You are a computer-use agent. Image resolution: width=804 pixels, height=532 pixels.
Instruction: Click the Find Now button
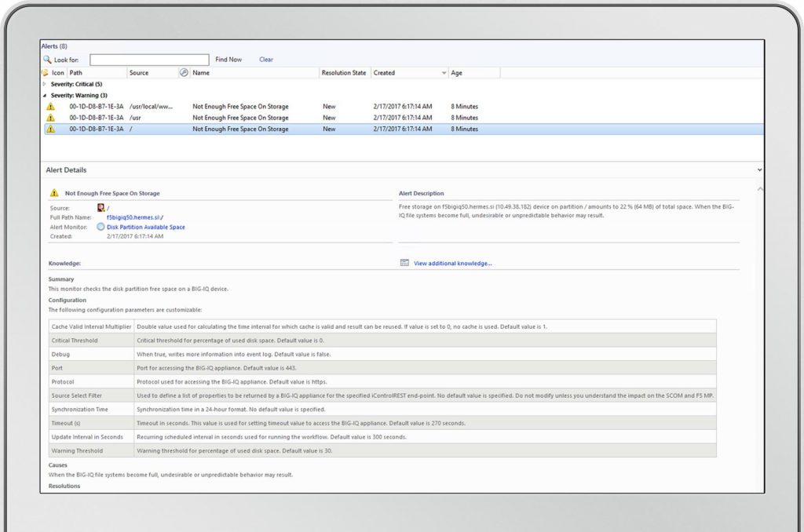[x=228, y=60]
